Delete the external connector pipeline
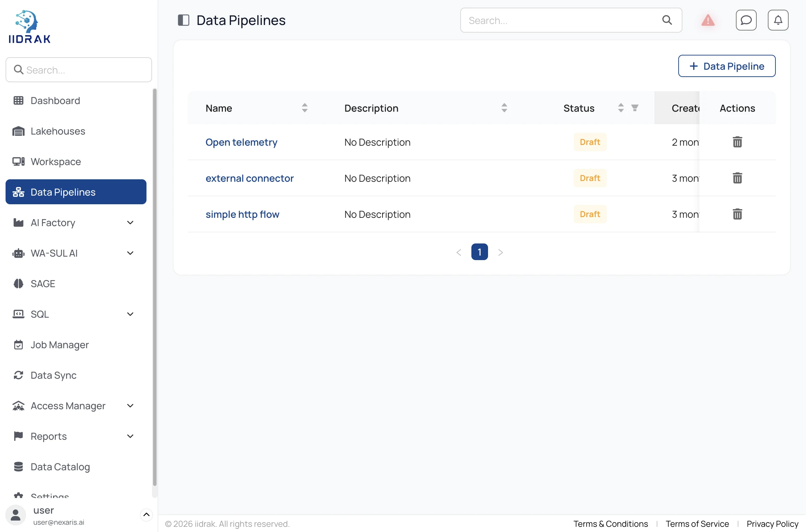This screenshot has height=532, width=806. [x=737, y=178]
